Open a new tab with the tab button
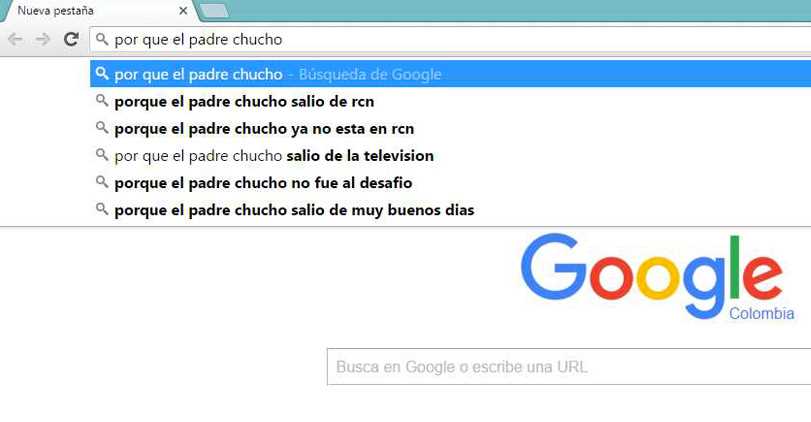 point(214,11)
